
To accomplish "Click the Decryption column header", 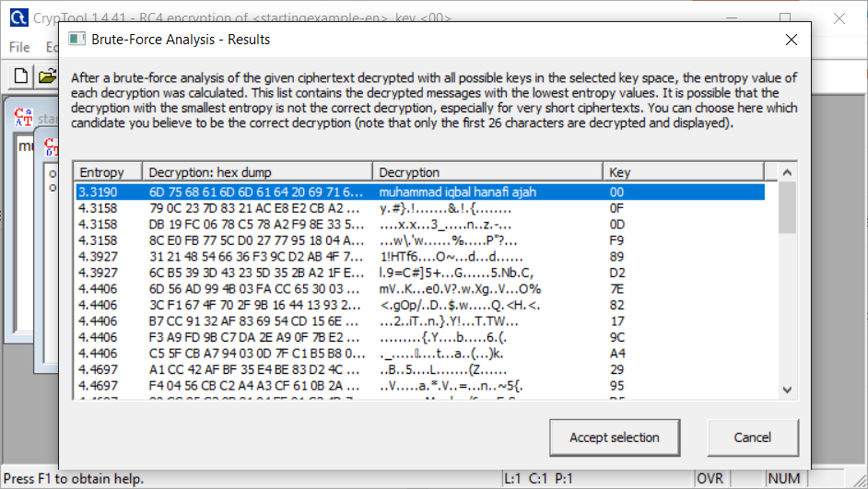I will [487, 172].
